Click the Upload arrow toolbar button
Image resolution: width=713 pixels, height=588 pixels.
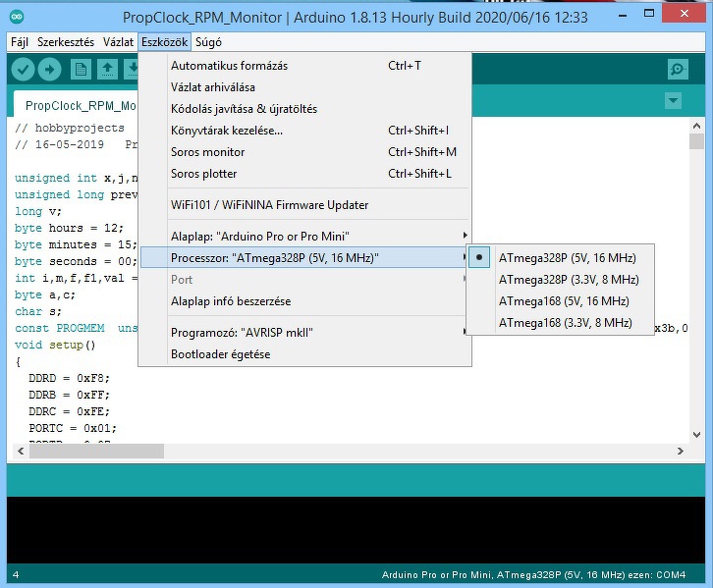(x=49, y=70)
